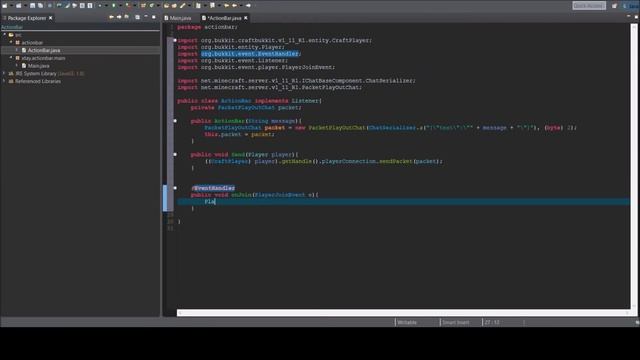Click Collapse All icon in Package Explorer
Viewport: 640px width, 360px height.
tap(138, 17)
